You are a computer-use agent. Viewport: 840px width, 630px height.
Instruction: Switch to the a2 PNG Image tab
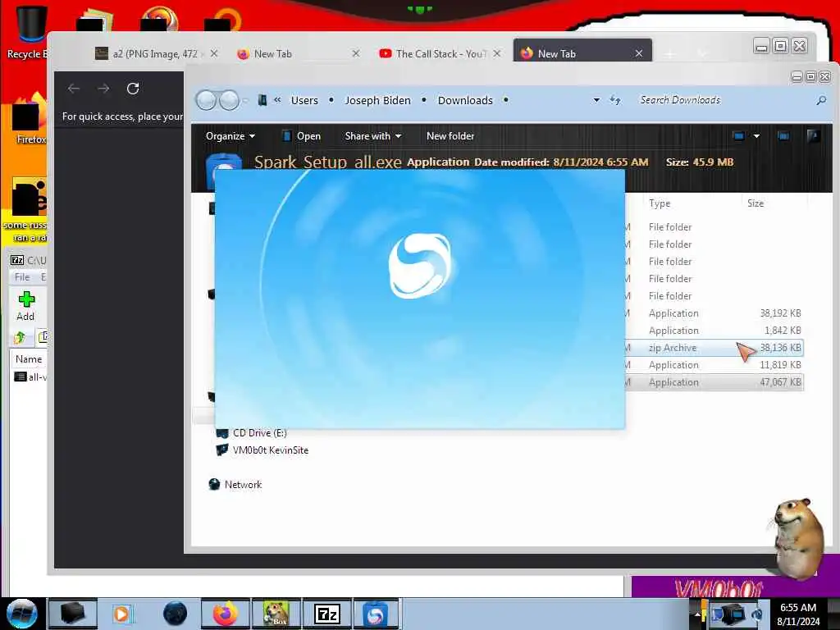(x=155, y=53)
